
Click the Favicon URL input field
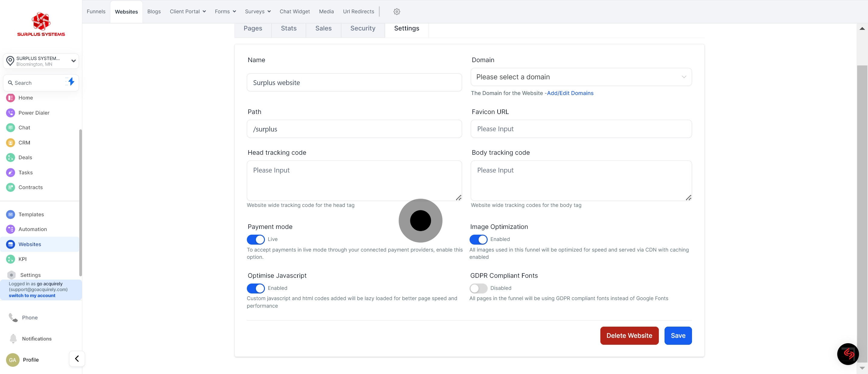click(x=581, y=129)
